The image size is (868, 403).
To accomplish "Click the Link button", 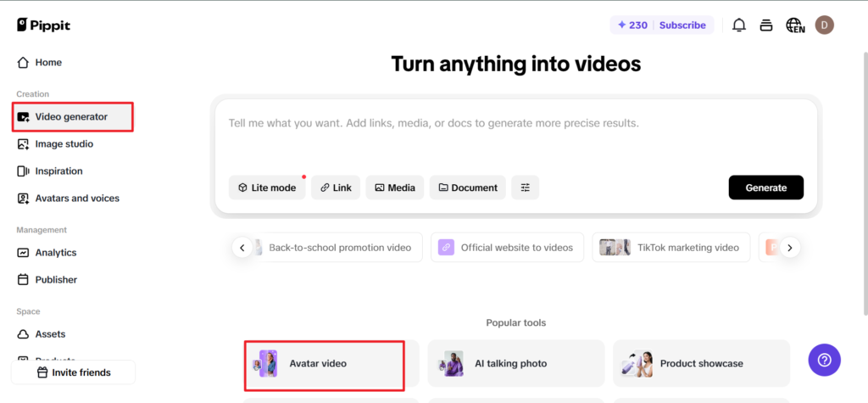I will coord(336,188).
